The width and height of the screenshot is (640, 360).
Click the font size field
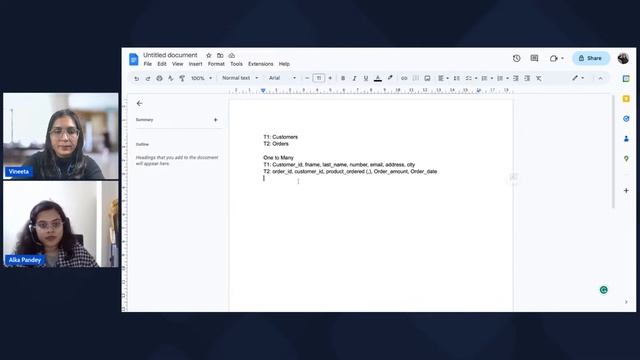pyautogui.click(x=318, y=78)
